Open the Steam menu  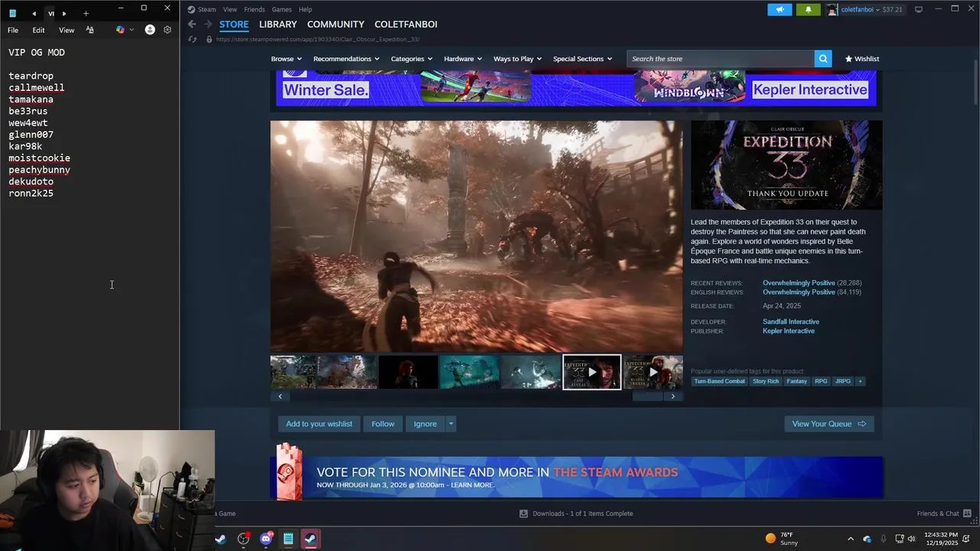[207, 9]
